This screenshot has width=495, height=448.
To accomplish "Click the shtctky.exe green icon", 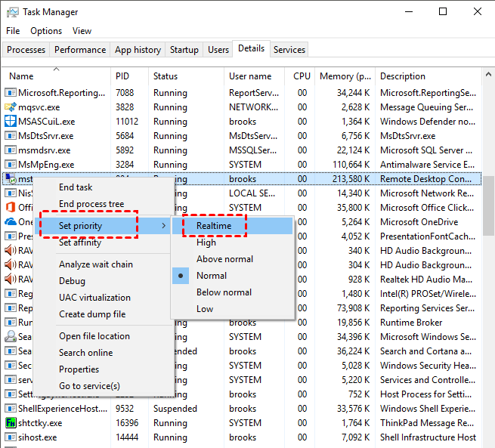I will [x=11, y=423].
